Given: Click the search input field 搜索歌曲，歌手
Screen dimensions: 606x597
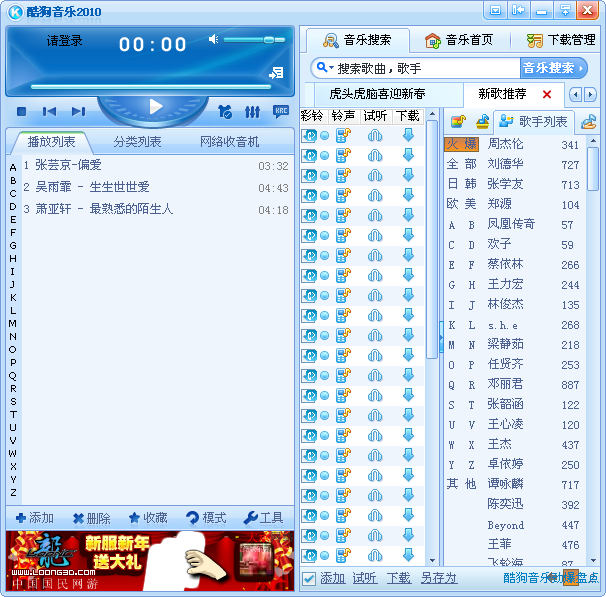Looking at the screenshot, I should click(x=427, y=68).
